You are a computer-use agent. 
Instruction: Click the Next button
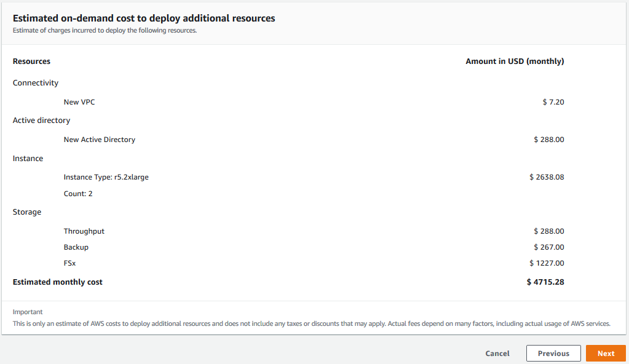point(605,353)
